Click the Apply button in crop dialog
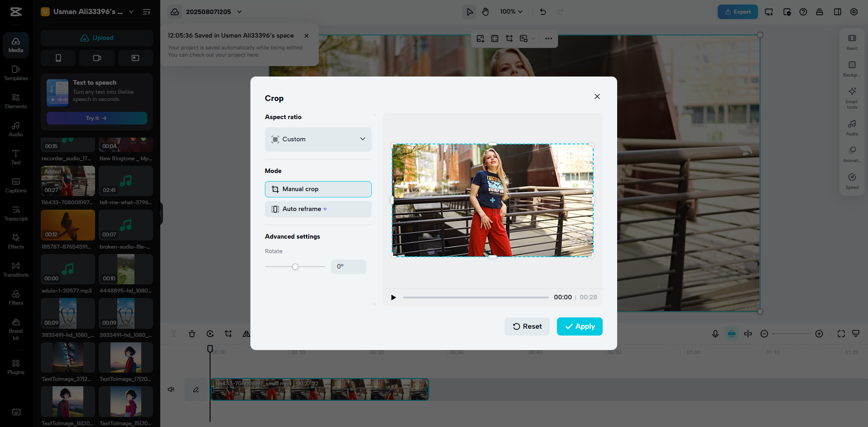This screenshot has width=868, height=427. point(579,326)
